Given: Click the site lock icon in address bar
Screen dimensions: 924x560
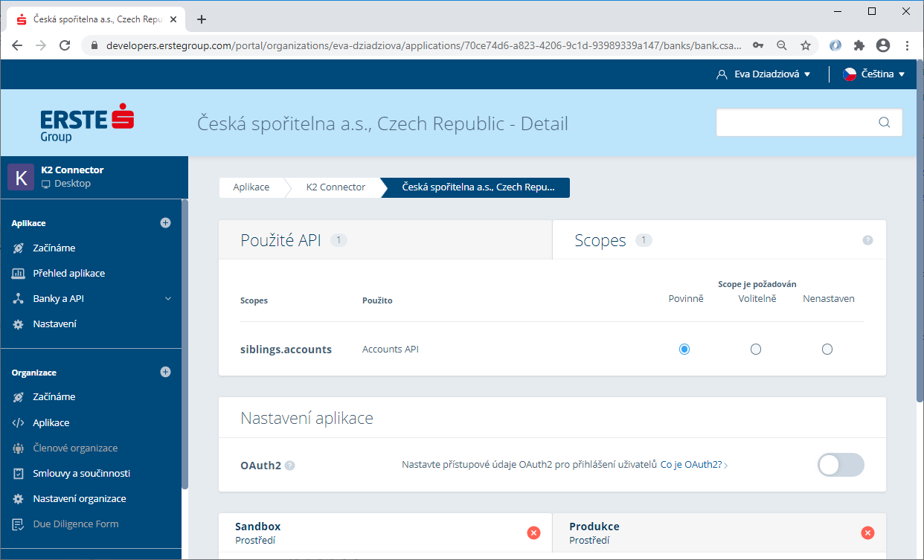Looking at the screenshot, I should coord(94,45).
